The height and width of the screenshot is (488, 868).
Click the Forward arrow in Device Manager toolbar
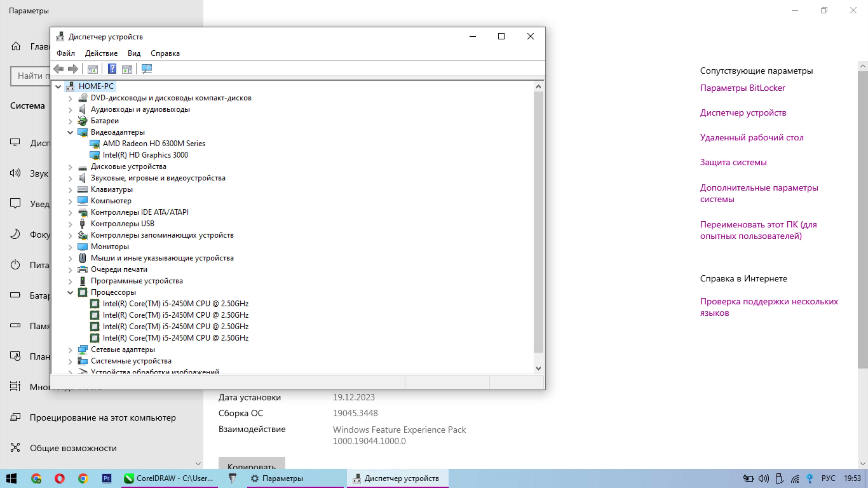[73, 69]
